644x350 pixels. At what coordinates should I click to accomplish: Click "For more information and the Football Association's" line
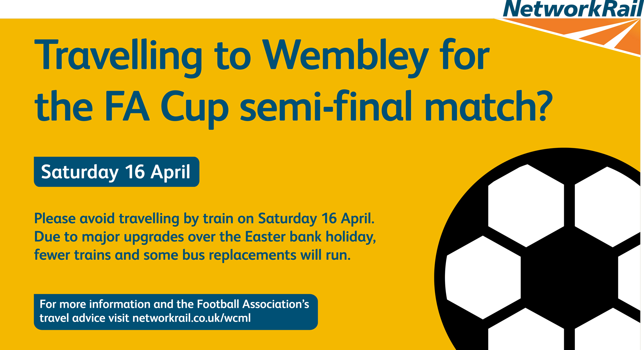(x=174, y=304)
